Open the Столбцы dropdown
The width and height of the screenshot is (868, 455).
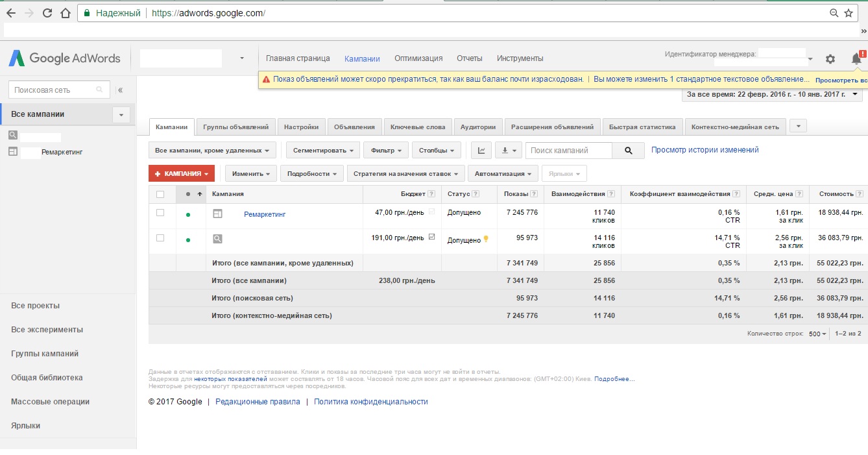[437, 151]
